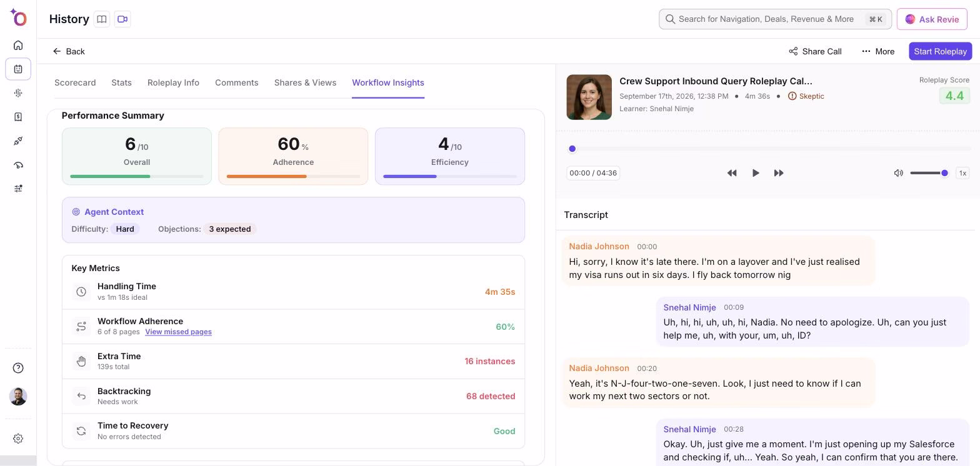The width and height of the screenshot is (980, 466).
Task: Focus the global search field
Action: [x=775, y=19]
